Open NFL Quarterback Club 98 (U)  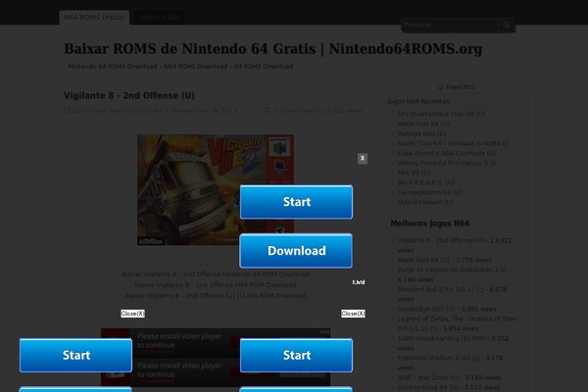[x=441, y=114]
